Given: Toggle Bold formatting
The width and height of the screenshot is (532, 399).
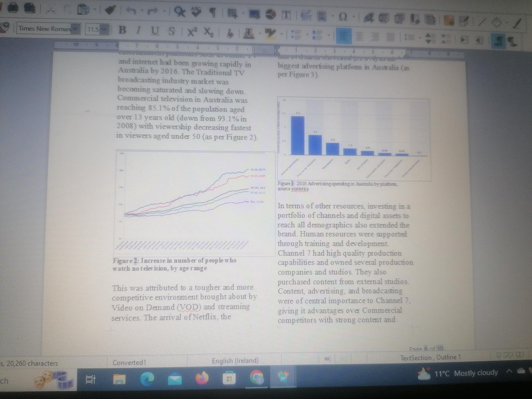Looking at the screenshot, I should point(122,30).
